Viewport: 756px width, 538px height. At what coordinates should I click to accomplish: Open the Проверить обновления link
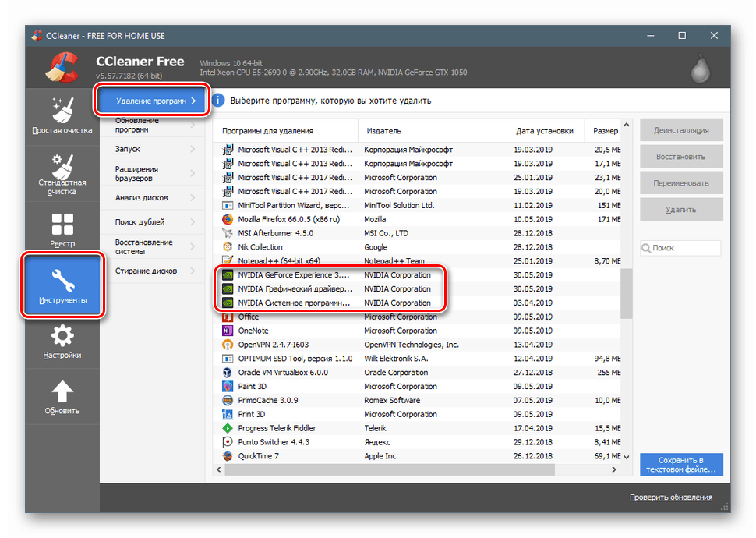(x=673, y=497)
